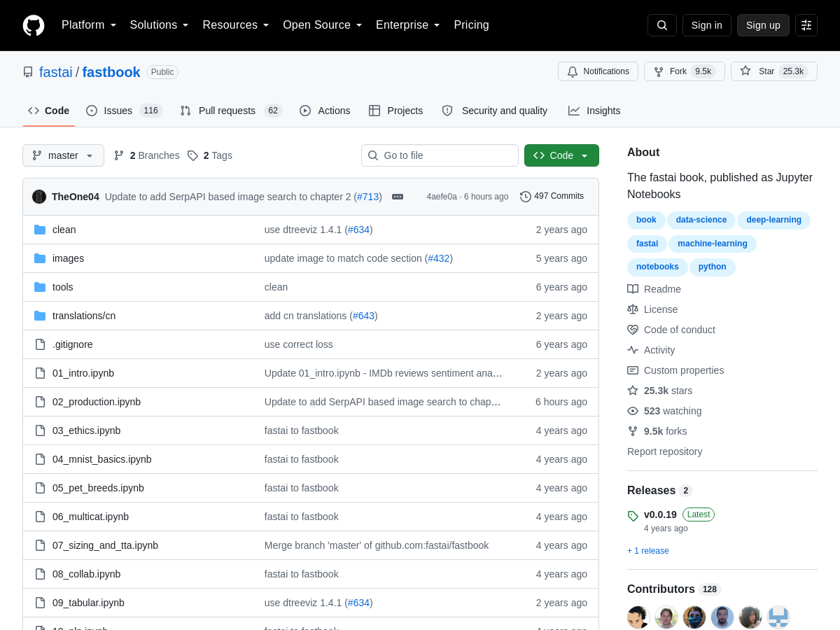Expand the Open Source menu

coord(323,25)
